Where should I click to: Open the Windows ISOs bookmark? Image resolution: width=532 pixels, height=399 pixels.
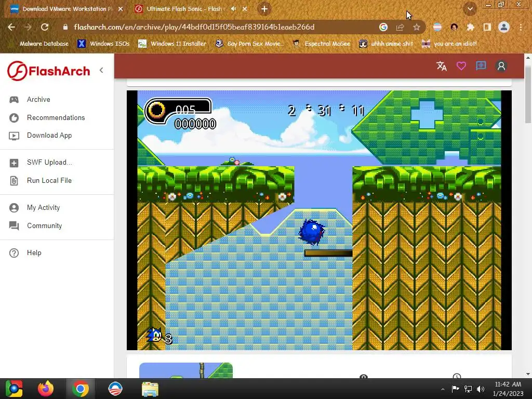[103, 44]
